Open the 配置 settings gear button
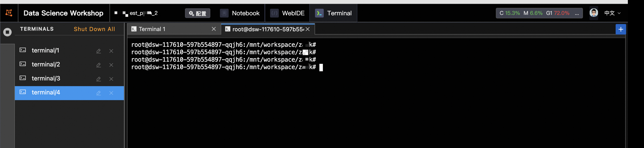 pos(198,13)
